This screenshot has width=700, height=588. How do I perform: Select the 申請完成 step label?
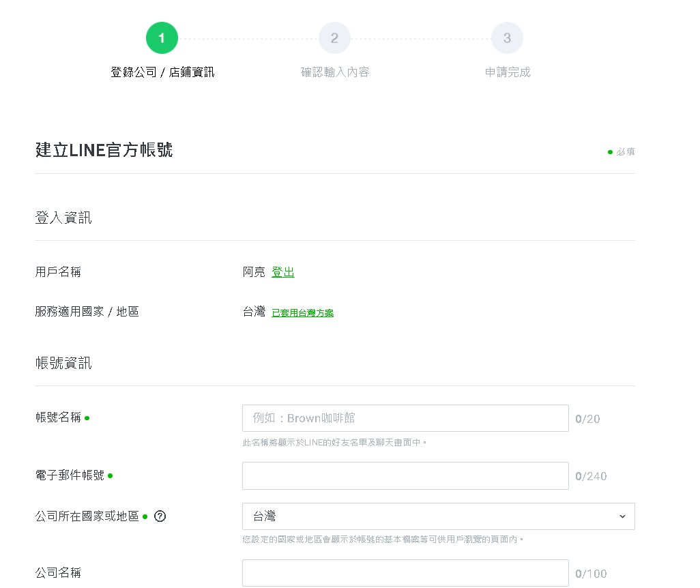507,72
